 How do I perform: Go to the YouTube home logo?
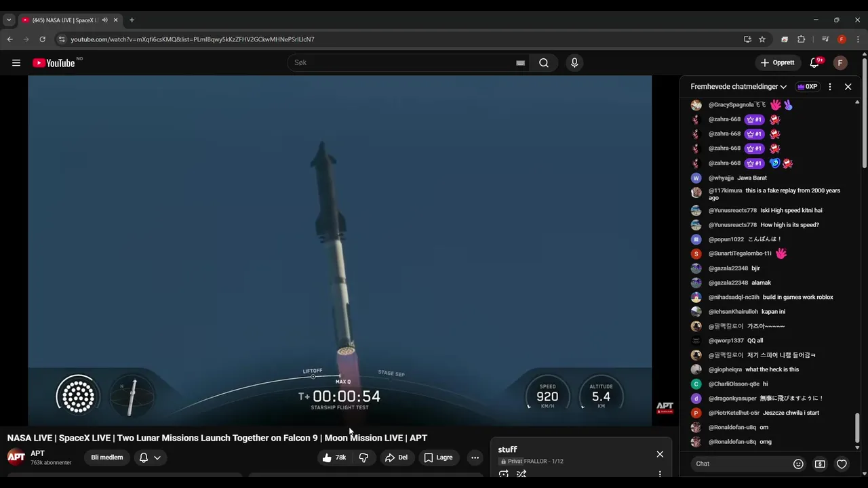[x=54, y=63]
